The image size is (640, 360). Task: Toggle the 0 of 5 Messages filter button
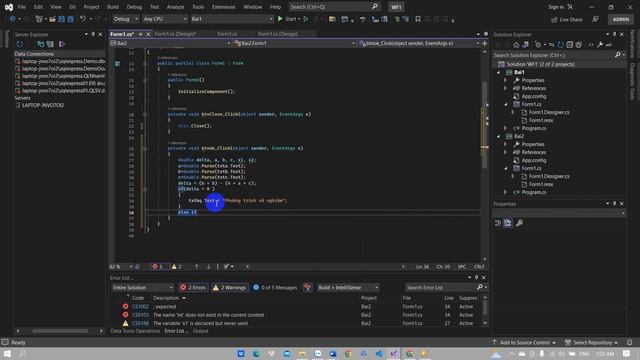click(x=275, y=287)
